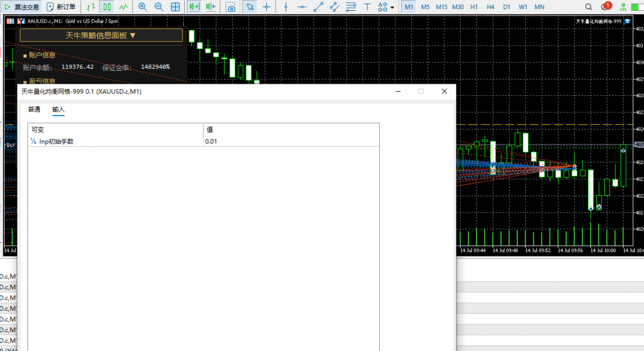Insert Fibonacci retracement lines tool

click(x=351, y=7)
